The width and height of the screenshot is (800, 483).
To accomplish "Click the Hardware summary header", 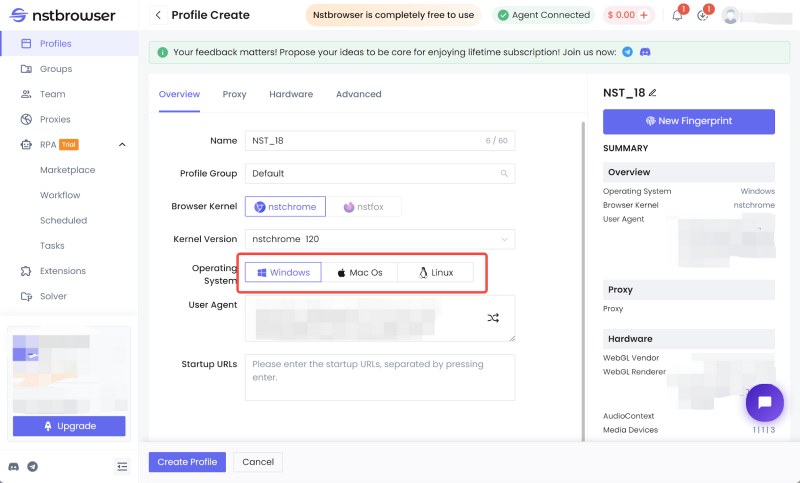I will (x=689, y=339).
